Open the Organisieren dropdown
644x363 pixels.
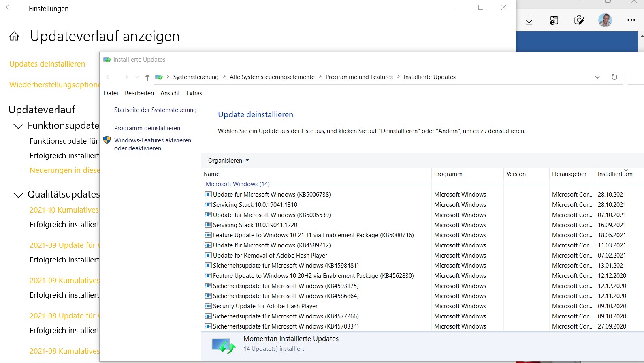click(x=228, y=161)
